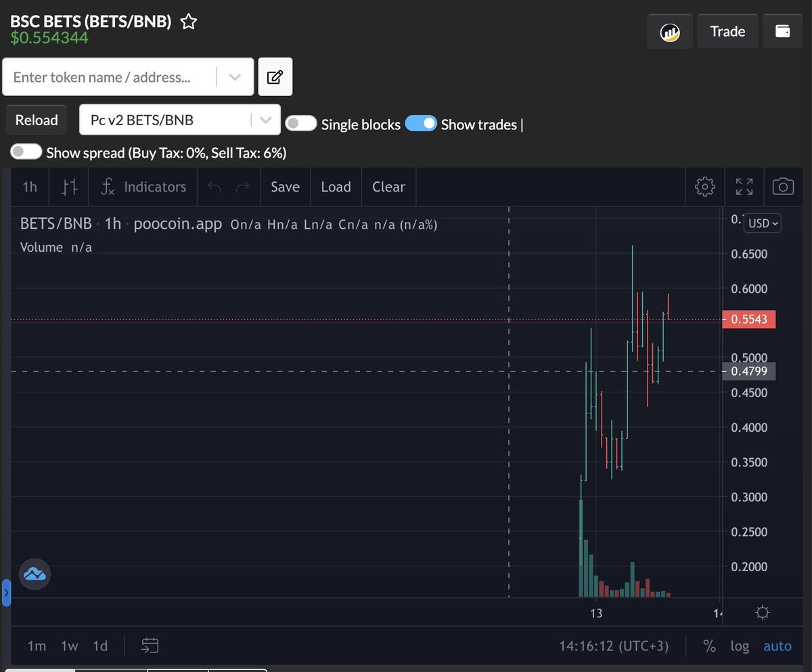
Task: Open the go-to-date calendar icon
Action: 150,646
